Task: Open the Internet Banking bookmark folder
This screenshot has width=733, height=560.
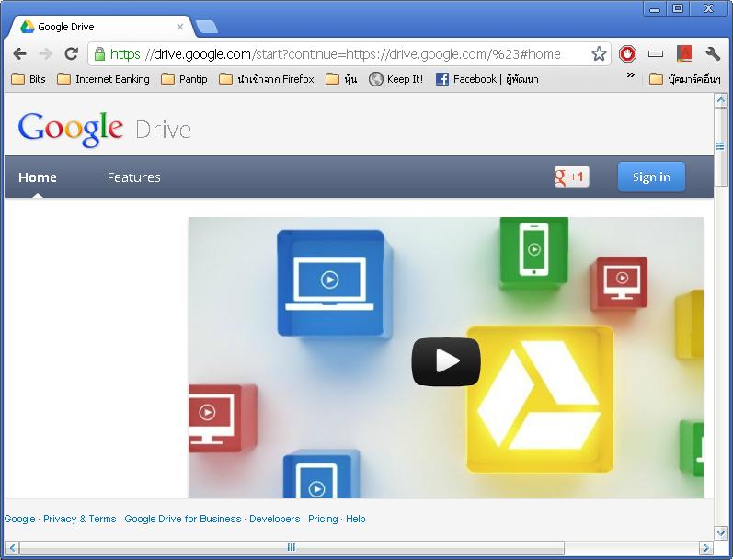Action: pyautogui.click(x=103, y=79)
